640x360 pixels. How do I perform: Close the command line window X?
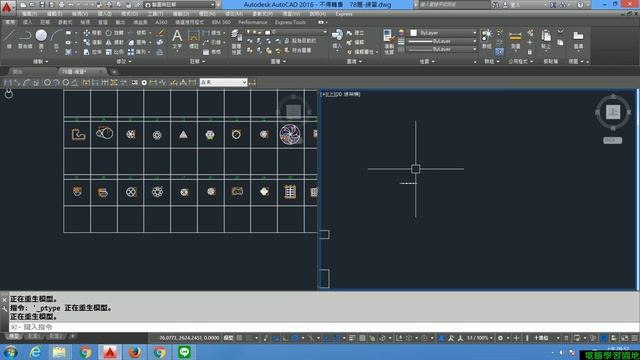coord(4,300)
